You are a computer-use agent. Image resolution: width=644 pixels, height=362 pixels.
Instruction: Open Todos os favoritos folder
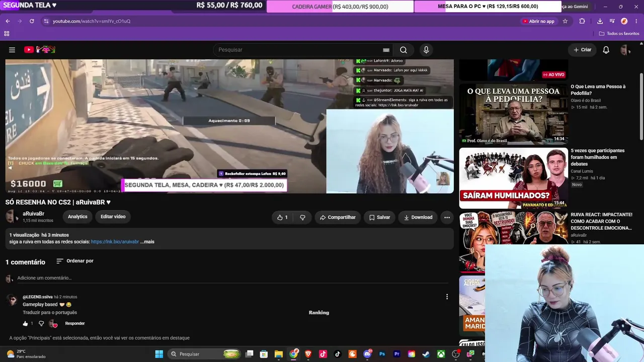[619, 34]
